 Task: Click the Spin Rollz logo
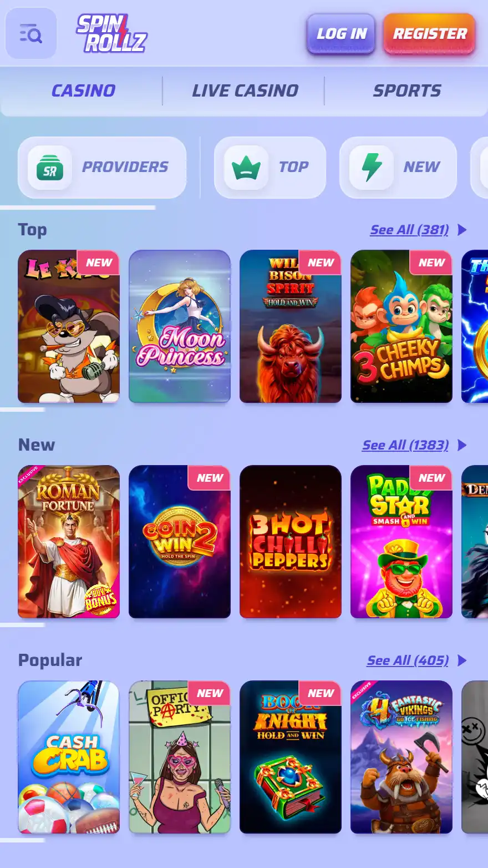point(111,33)
